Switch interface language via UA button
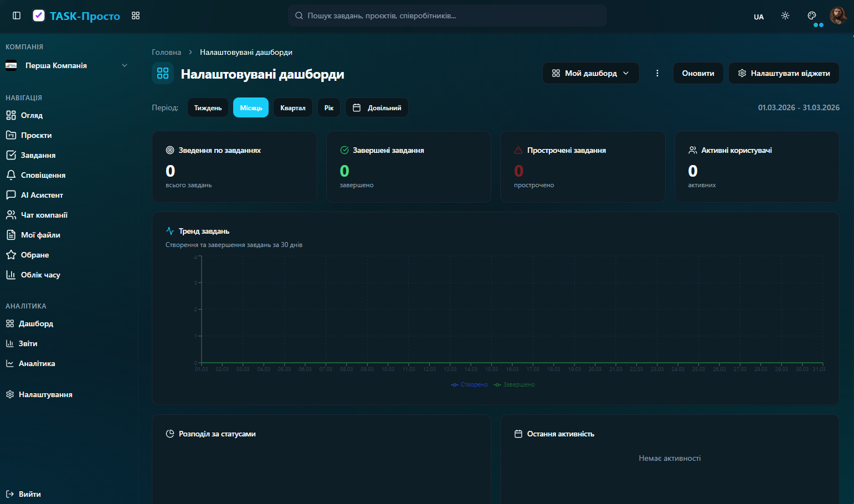Screen dimensions: 854x504 [759, 17]
